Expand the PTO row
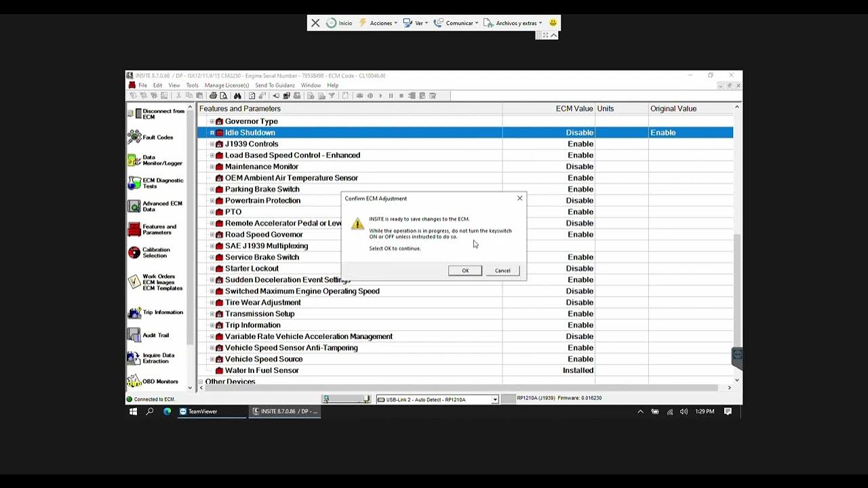This screenshot has width=868, height=488. 212,212
